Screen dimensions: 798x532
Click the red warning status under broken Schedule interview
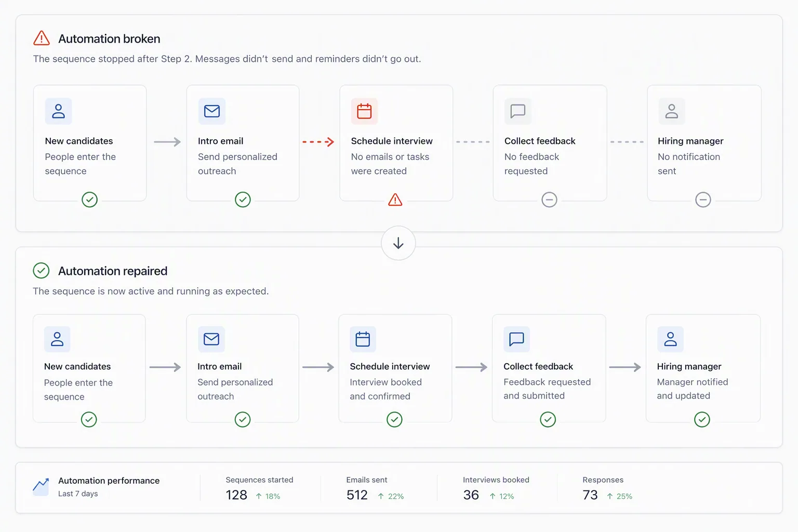tap(395, 200)
